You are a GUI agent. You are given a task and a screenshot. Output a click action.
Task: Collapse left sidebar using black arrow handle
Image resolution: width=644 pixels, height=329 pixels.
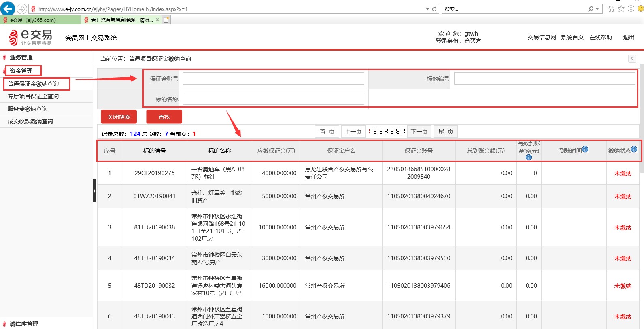[x=95, y=191]
